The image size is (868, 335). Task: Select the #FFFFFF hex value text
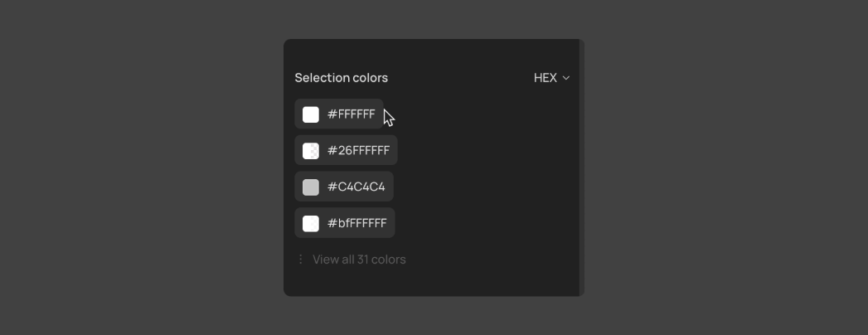pyautogui.click(x=351, y=114)
